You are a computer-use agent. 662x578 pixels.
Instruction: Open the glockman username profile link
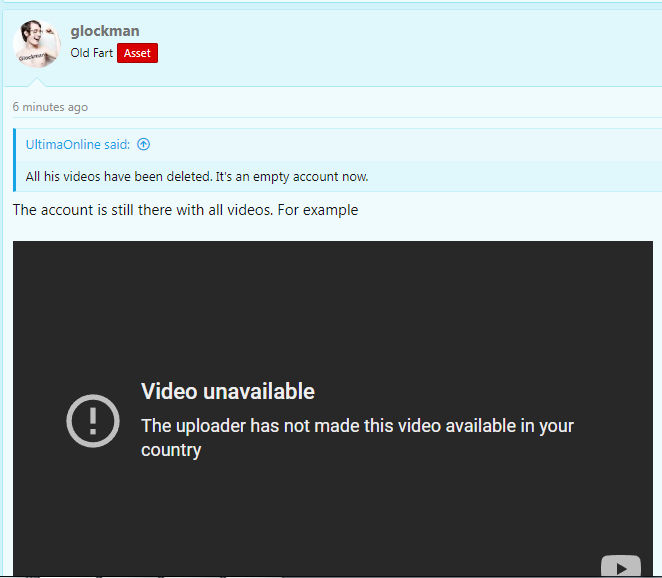point(105,31)
